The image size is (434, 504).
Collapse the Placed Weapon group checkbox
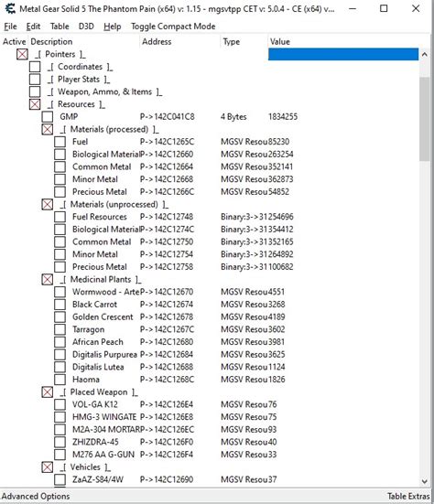click(48, 391)
